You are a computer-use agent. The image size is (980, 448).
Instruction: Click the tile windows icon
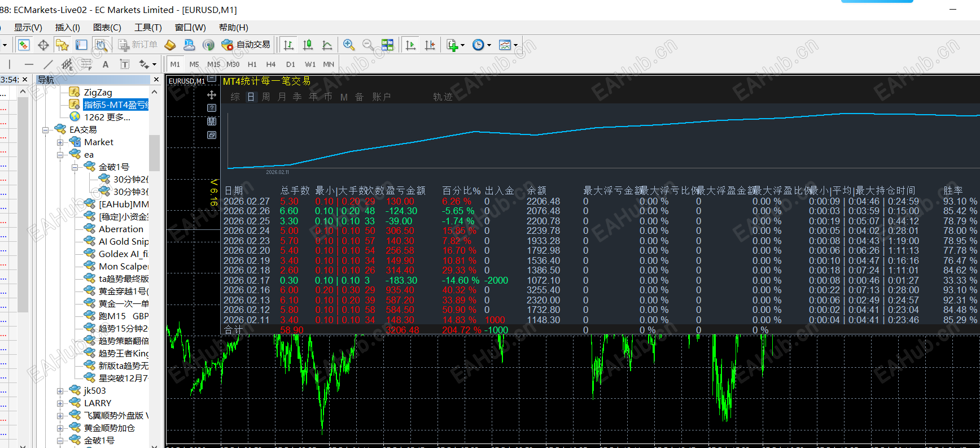click(387, 45)
